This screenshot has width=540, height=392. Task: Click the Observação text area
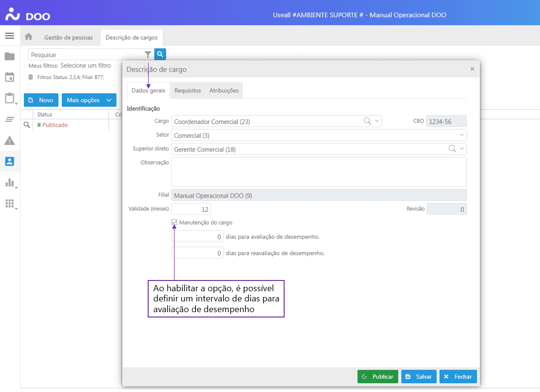tap(319, 172)
